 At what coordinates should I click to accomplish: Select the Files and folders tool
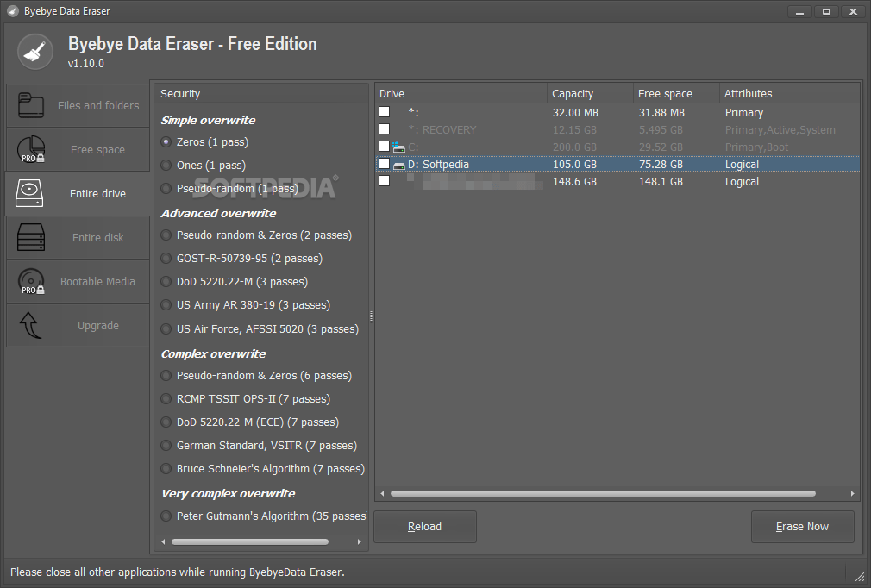pos(78,105)
